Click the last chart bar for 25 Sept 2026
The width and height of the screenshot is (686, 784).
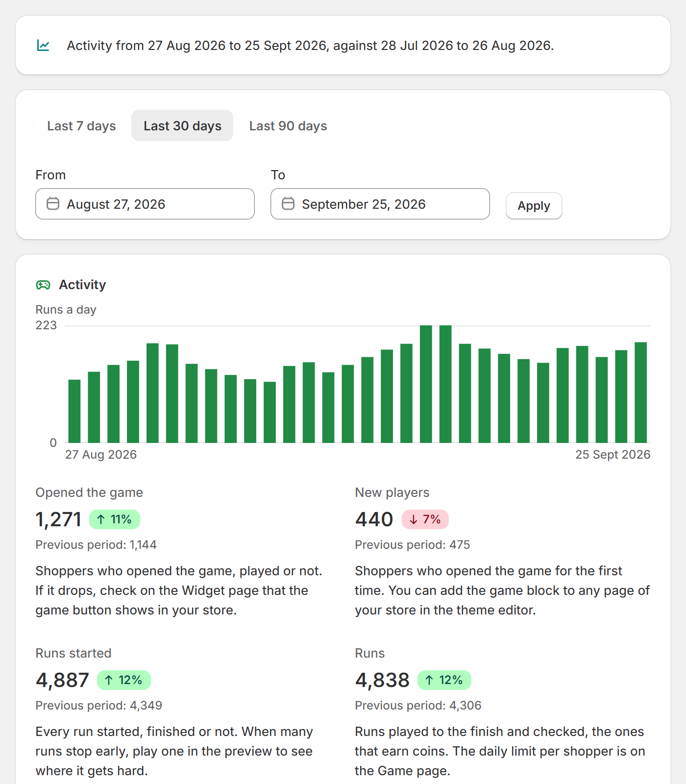(641, 392)
